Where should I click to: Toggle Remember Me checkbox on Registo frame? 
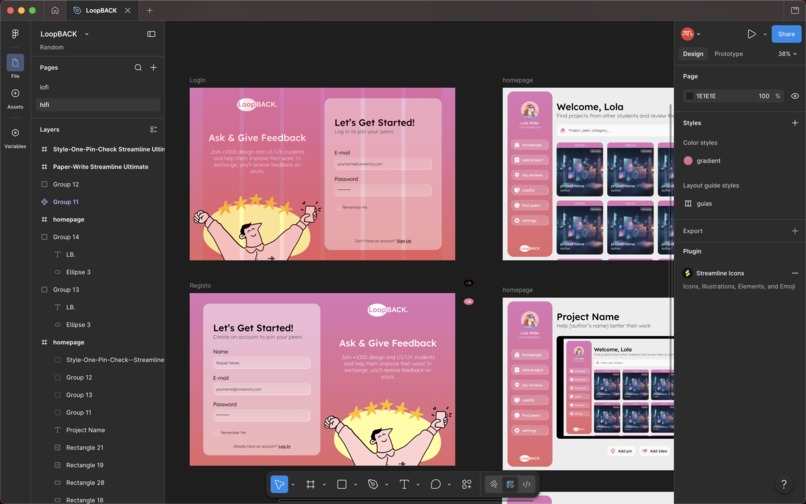pyautogui.click(x=216, y=433)
